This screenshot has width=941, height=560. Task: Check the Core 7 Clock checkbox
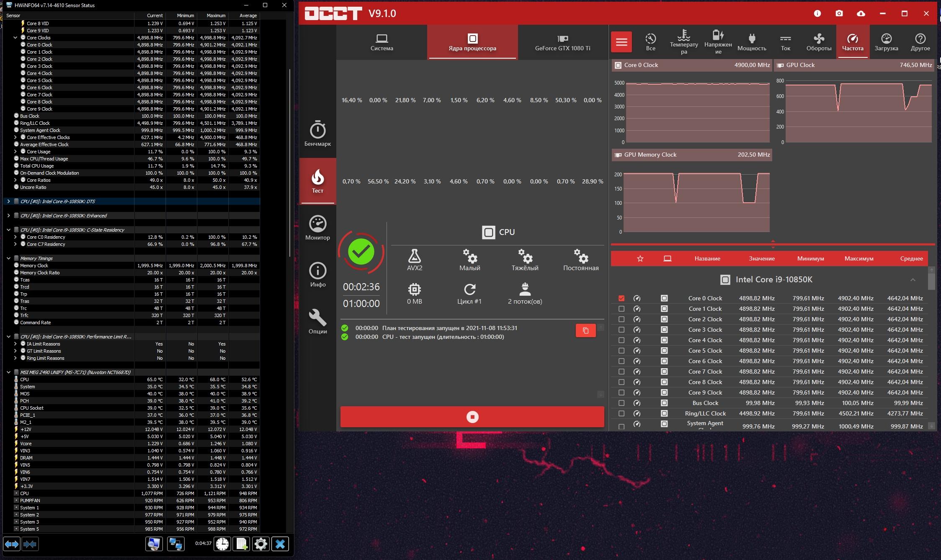tap(621, 372)
